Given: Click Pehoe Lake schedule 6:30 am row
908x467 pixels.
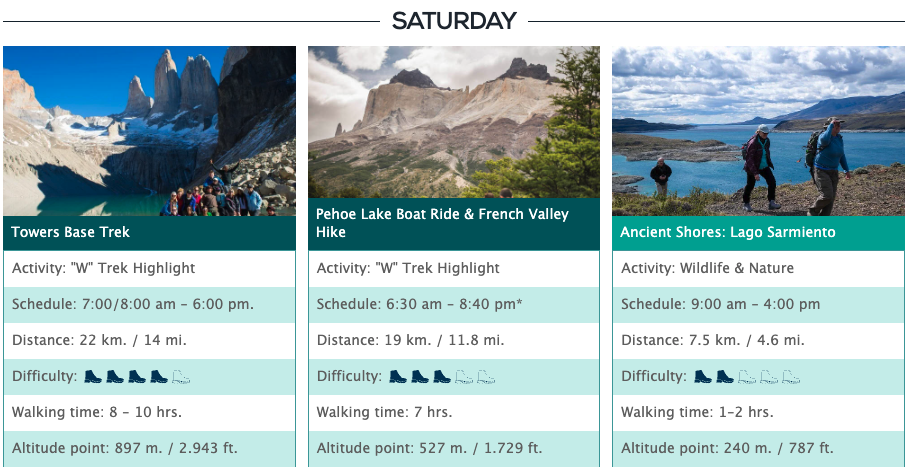Looking at the screenshot, I should point(454,304).
